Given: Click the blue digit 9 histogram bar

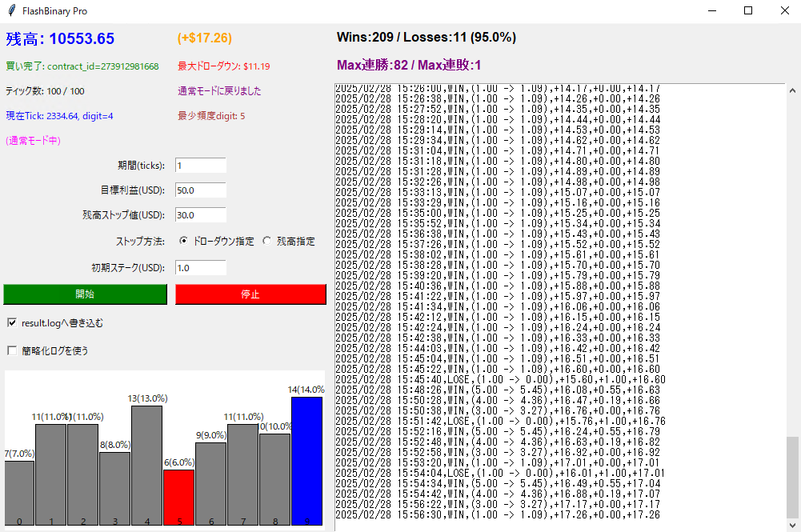Looking at the screenshot, I should point(306,460).
